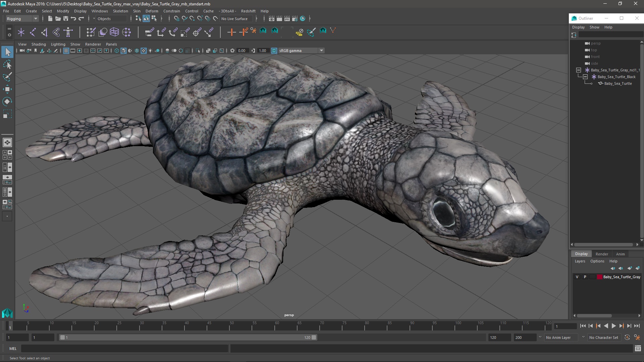Image resolution: width=644 pixels, height=362 pixels.
Task: Click the Set Key shelf icon
Action: point(231,32)
